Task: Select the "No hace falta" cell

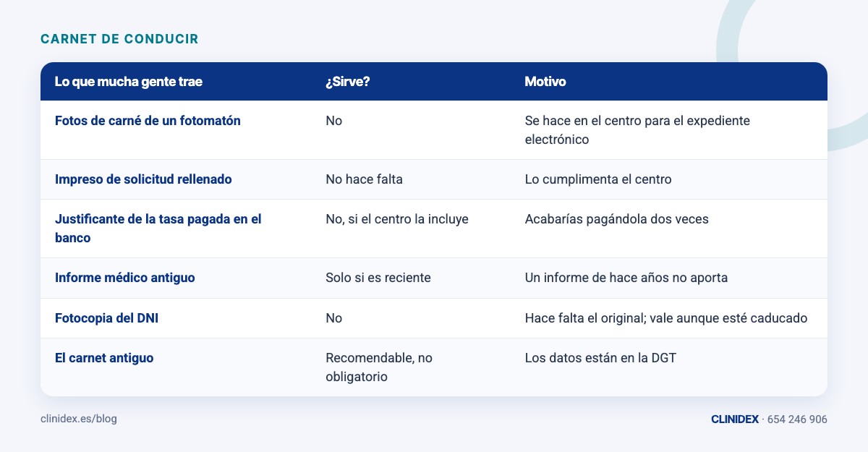Action: click(x=364, y=179)
